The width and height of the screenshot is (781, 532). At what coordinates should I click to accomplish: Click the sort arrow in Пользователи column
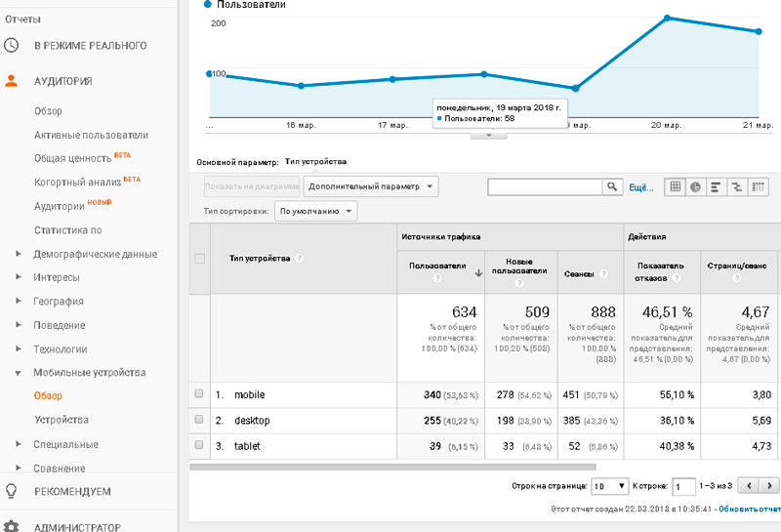point(478,273)
